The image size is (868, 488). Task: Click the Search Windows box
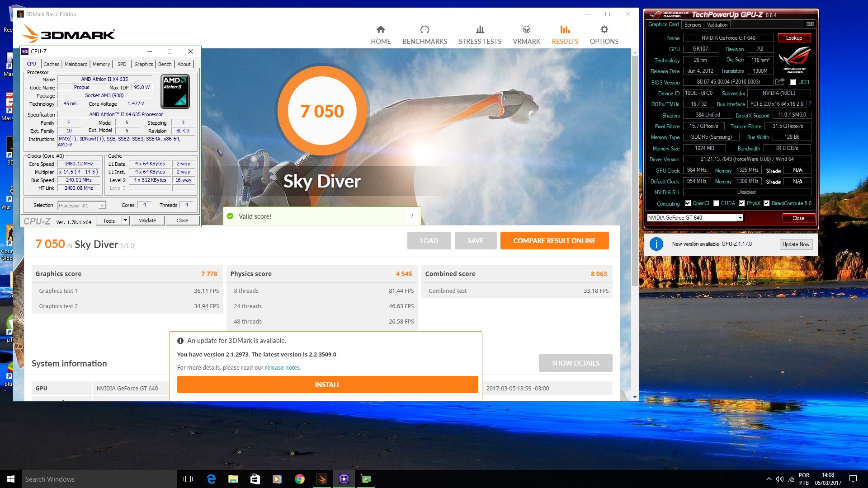pos(99,479)
